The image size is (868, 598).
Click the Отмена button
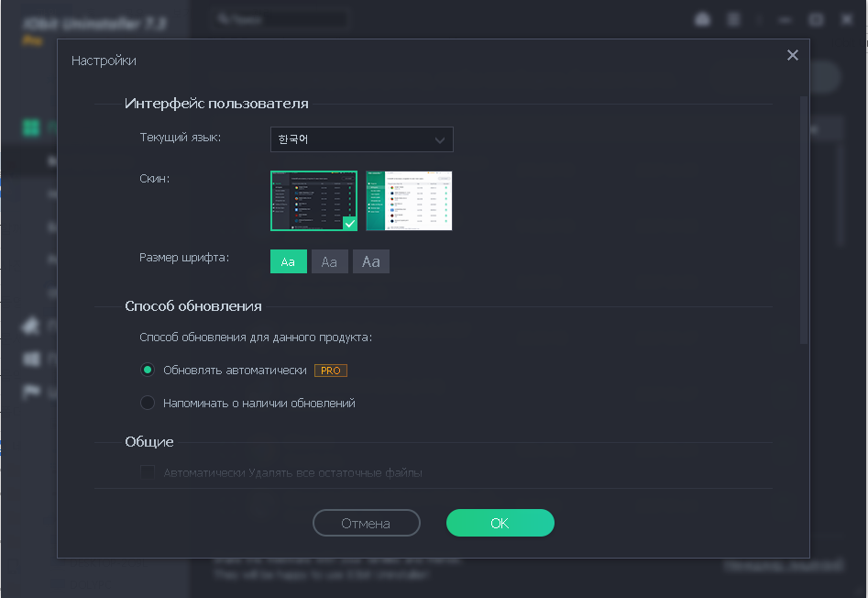[x=367, y=523]
